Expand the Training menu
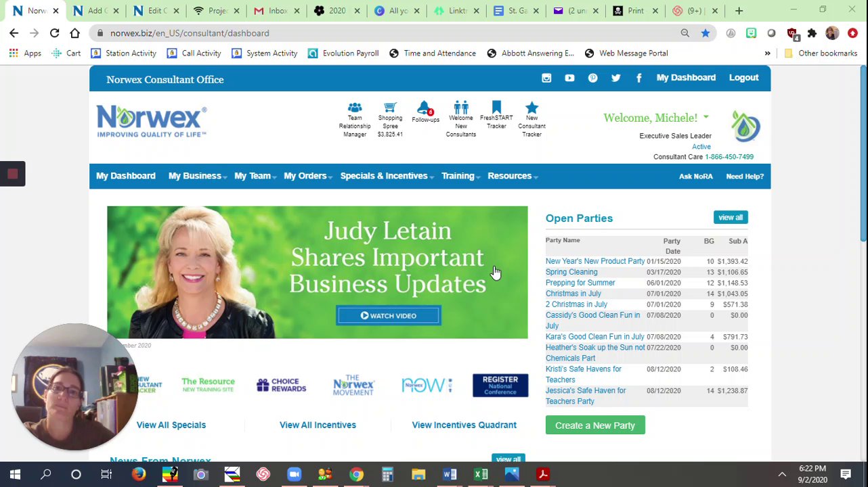This screenshot has height=487, width=868. [x=460, y=176]
